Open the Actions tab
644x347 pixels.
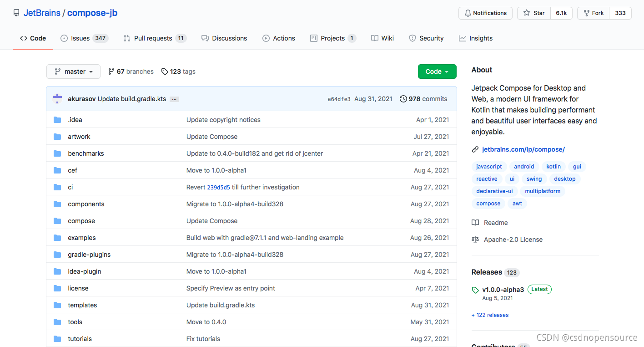pyautogui.click(x=279, y=38)
